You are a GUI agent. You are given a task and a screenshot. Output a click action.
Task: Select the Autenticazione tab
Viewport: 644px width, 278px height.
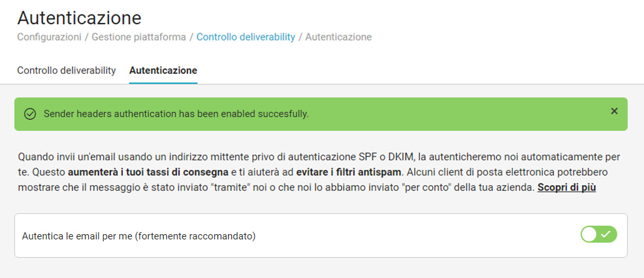[x=163, y=70]
